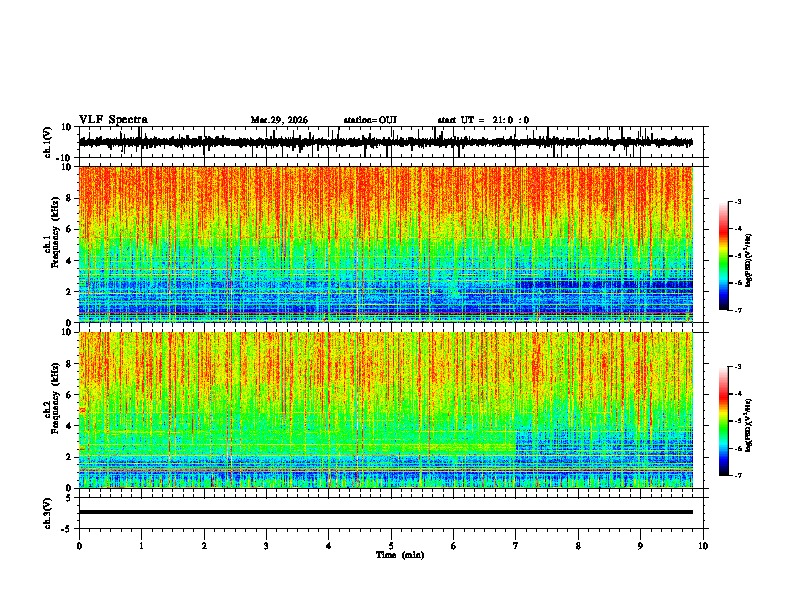Click the Time axis tick label "7"
Viewport: 792px width, 612px height.
(516, 546)
